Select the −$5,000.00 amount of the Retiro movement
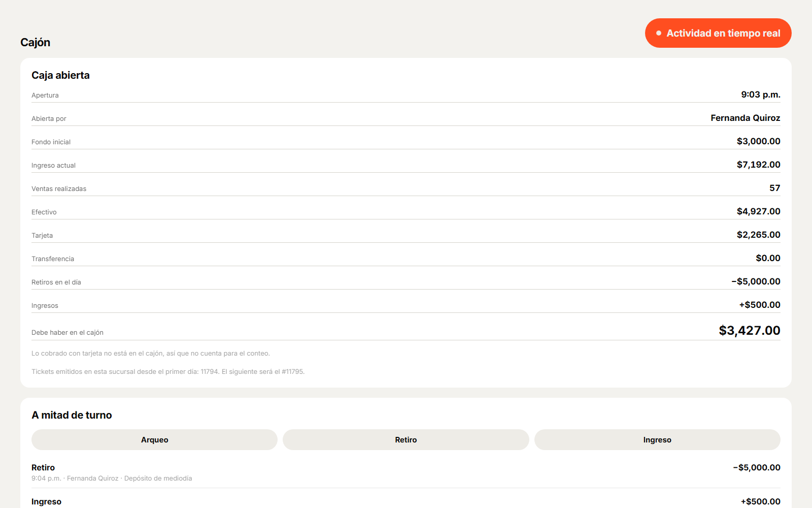Image resolution: width=812 pixels, height=508 pixels. [757, 468]
